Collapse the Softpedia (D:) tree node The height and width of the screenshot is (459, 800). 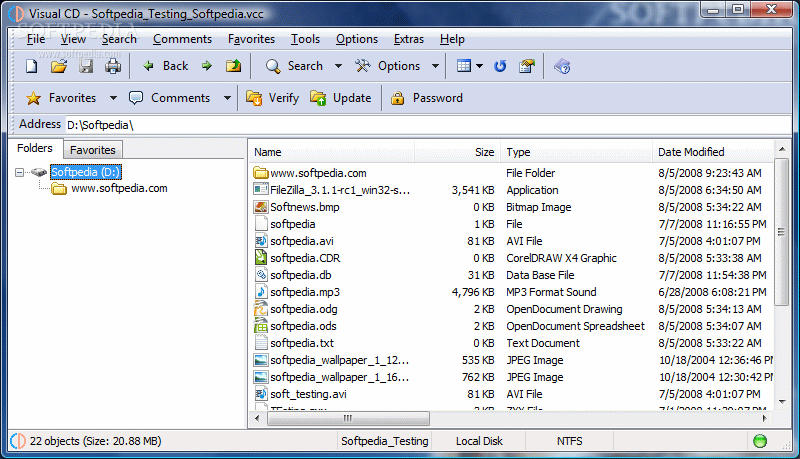coord(19,172)
